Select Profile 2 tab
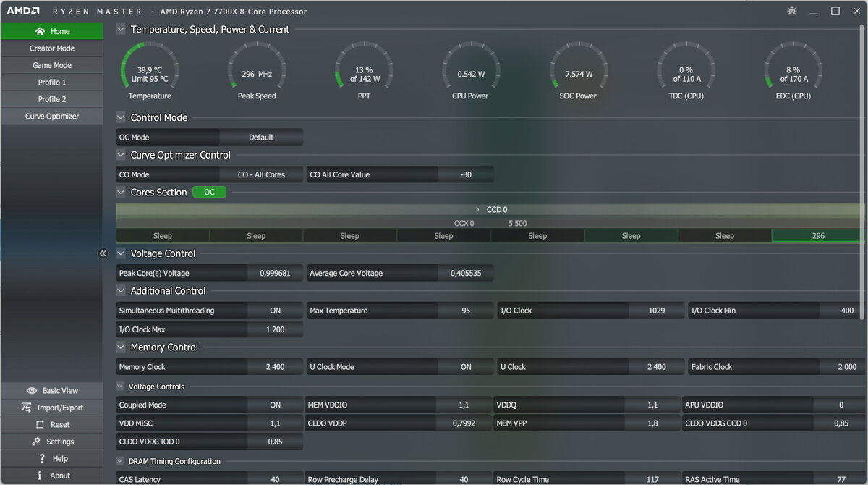 [52, 99]
